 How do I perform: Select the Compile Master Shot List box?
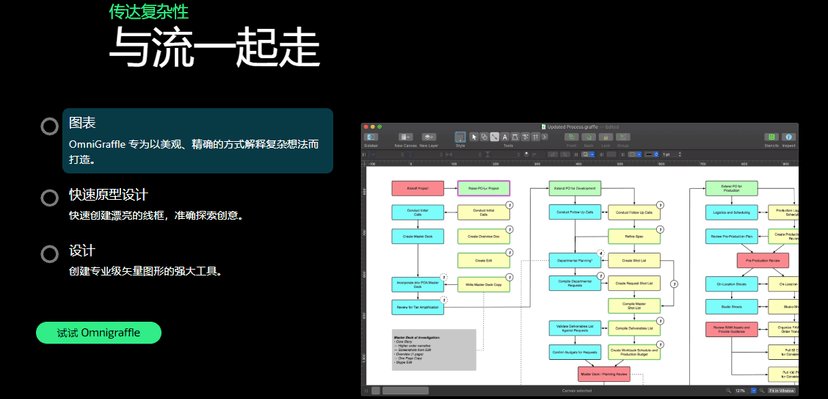click(x=634, y=306)
